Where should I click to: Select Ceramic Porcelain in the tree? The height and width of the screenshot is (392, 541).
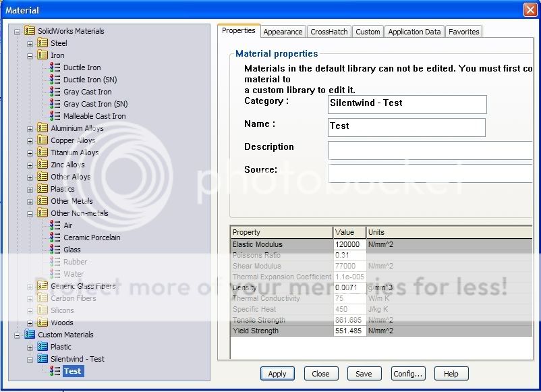point(92,237)
